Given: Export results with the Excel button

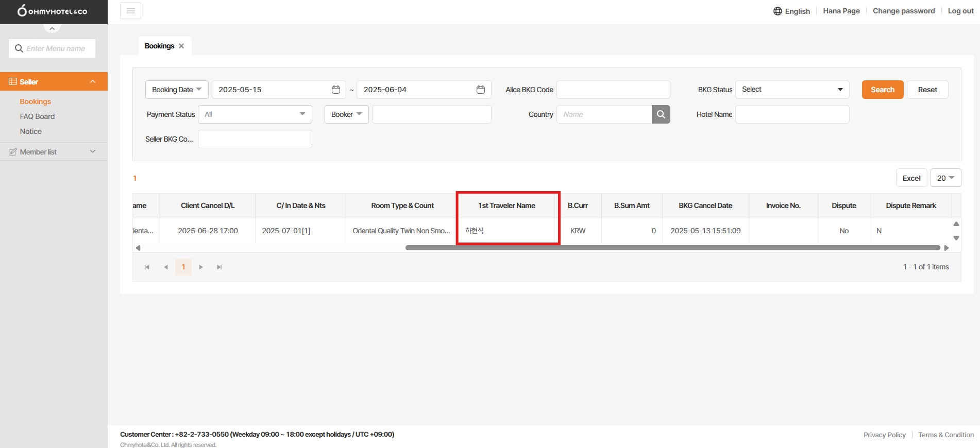Looking at the screenshot, I should (911, 178).
